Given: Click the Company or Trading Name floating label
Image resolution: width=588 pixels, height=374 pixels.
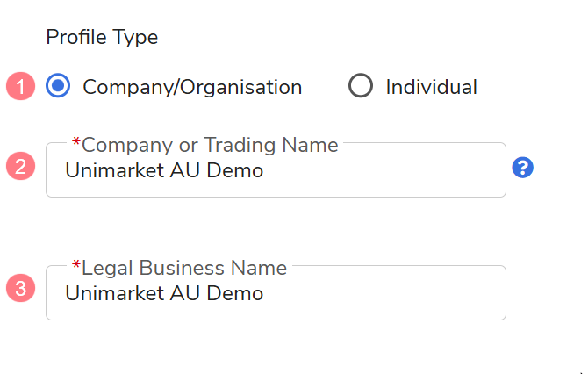Looking at the screenshot, I should 210,145.
